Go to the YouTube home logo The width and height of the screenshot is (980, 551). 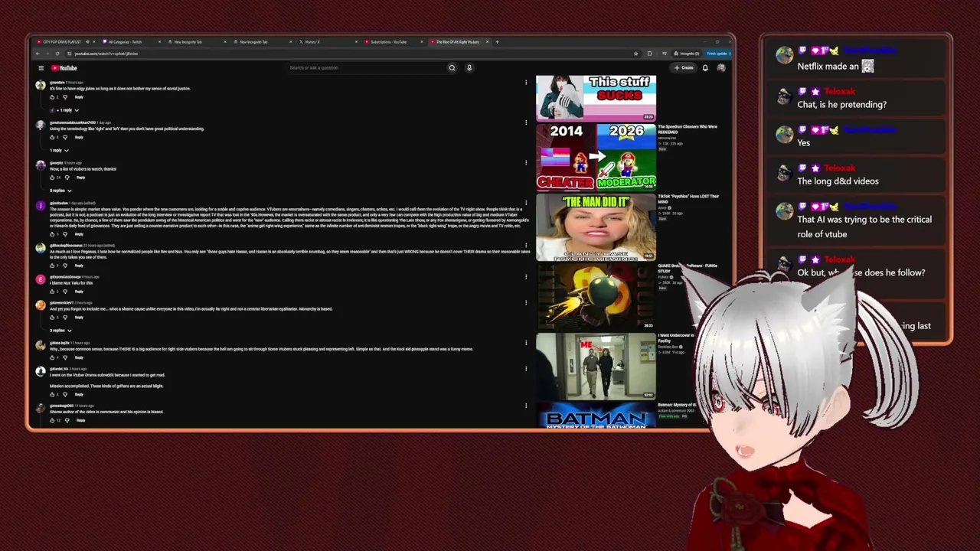[64, 68]
